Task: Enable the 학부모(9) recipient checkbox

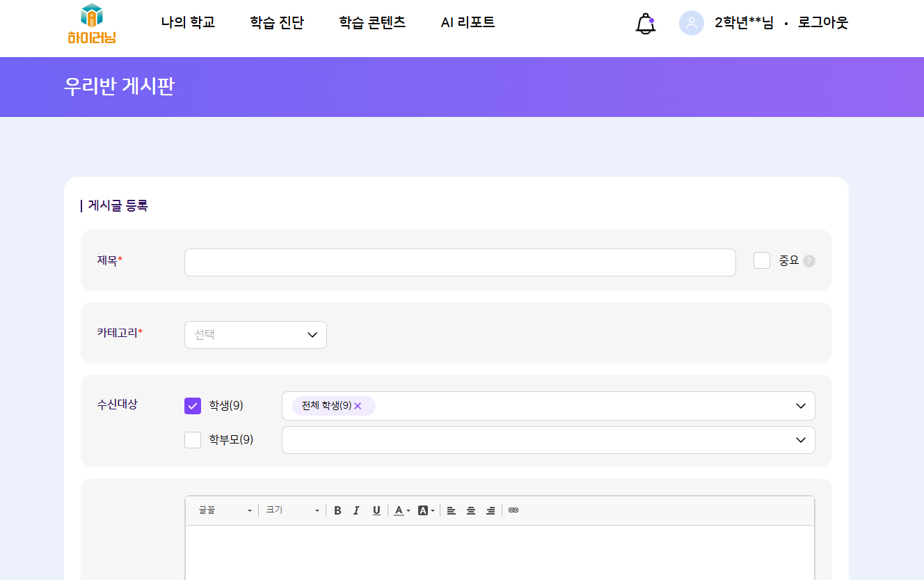Action: click(193, 440)
